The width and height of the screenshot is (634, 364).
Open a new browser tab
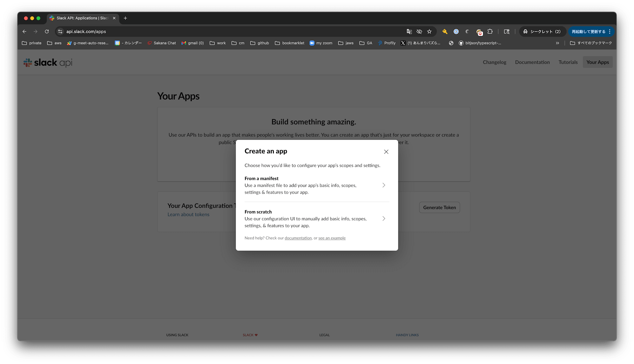[x=125, y=18]
